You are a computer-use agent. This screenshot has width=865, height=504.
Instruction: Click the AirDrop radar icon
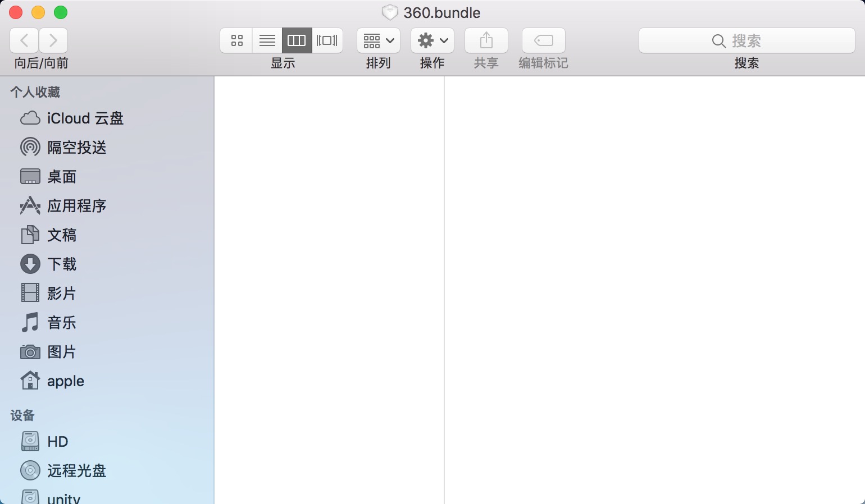(x=30, y=147)
